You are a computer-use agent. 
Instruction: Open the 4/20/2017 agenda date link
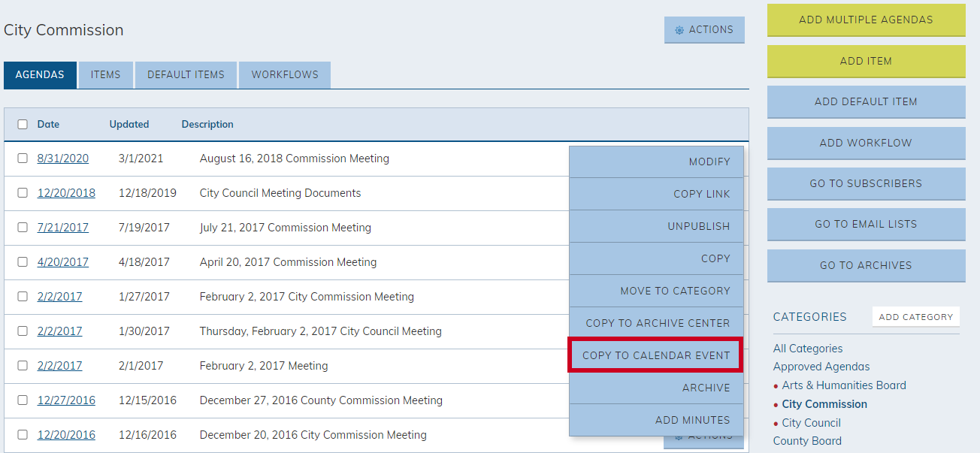(x=63, y=262)
